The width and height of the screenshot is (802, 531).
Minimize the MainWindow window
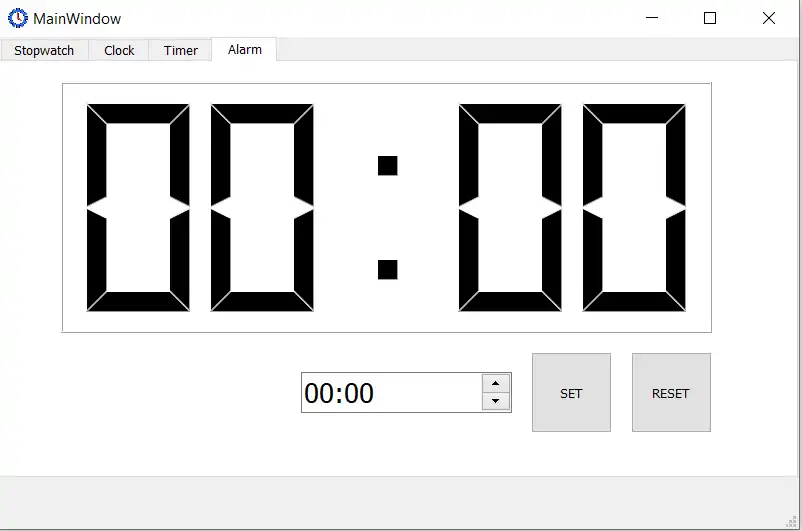pos(652,18)
